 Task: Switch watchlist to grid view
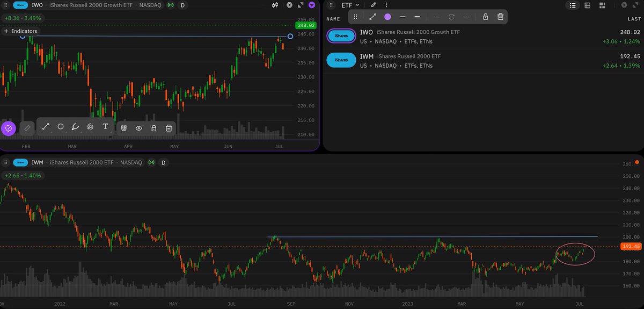[x=588, y=5]
